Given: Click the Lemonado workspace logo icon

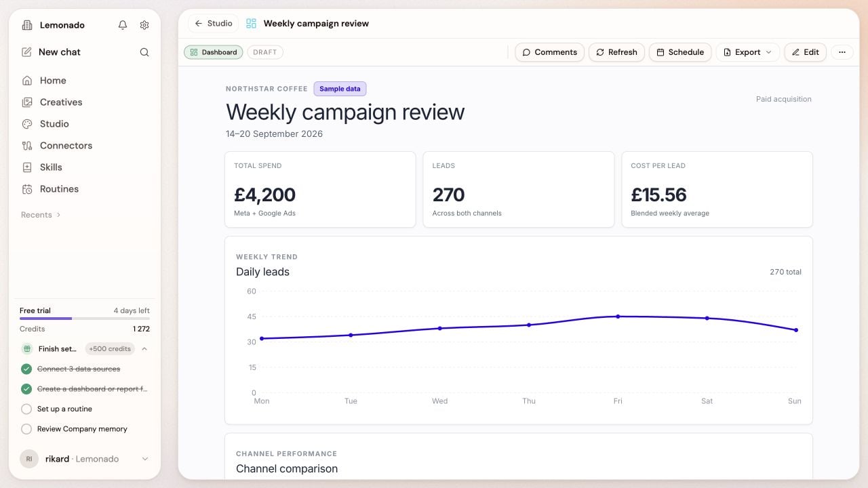Looking at the screenshot, I should (x=27, y=25).
